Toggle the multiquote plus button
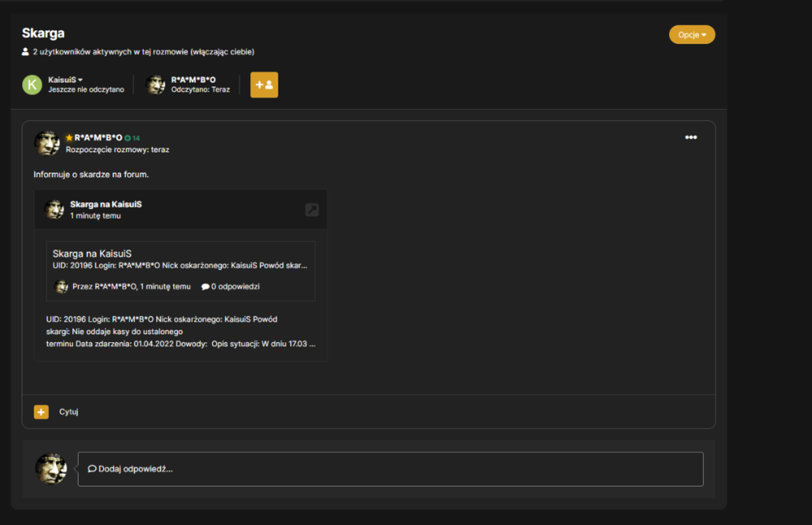This screenshot has width=812, height=525. pos(41,412)
